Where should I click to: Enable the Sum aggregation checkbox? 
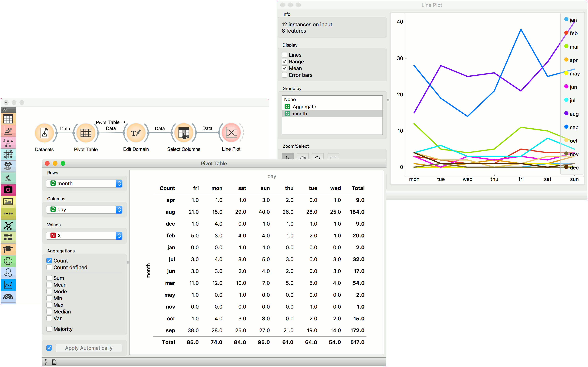tap(49, 278)
